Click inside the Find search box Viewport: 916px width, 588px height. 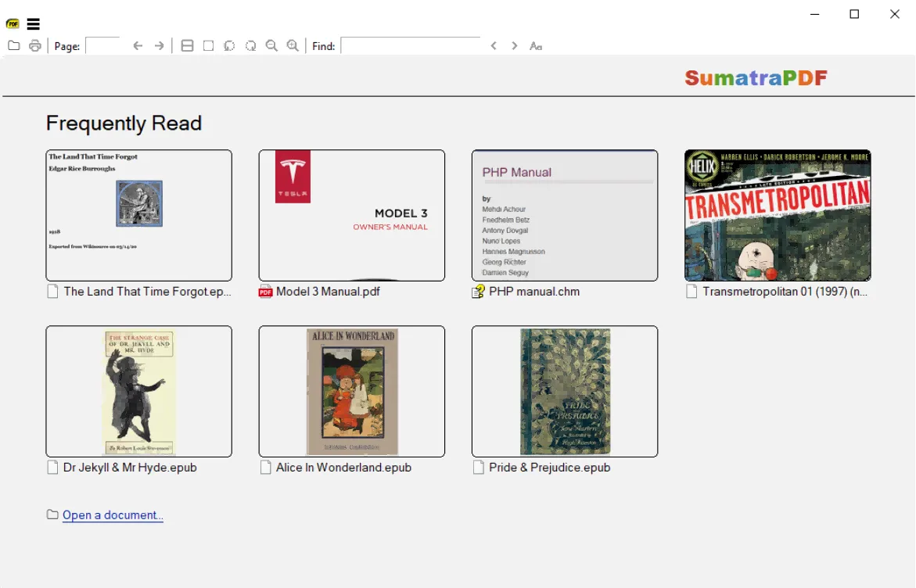tap(411, 45)
